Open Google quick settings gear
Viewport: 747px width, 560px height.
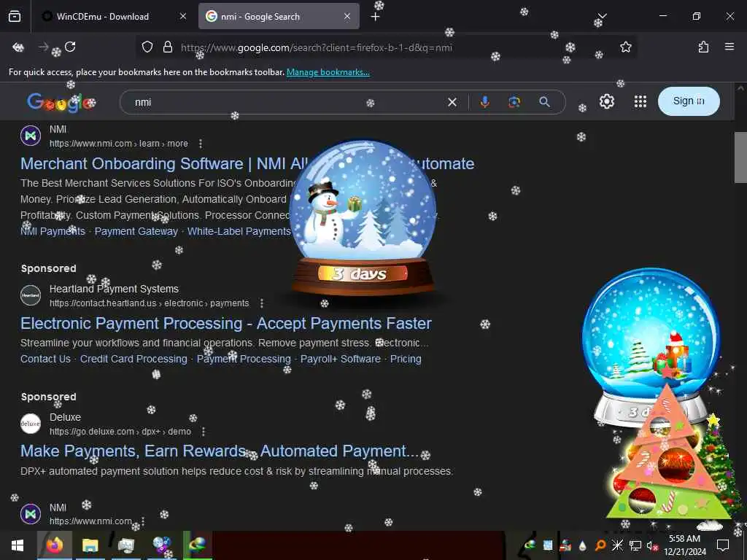pos(606,101)
